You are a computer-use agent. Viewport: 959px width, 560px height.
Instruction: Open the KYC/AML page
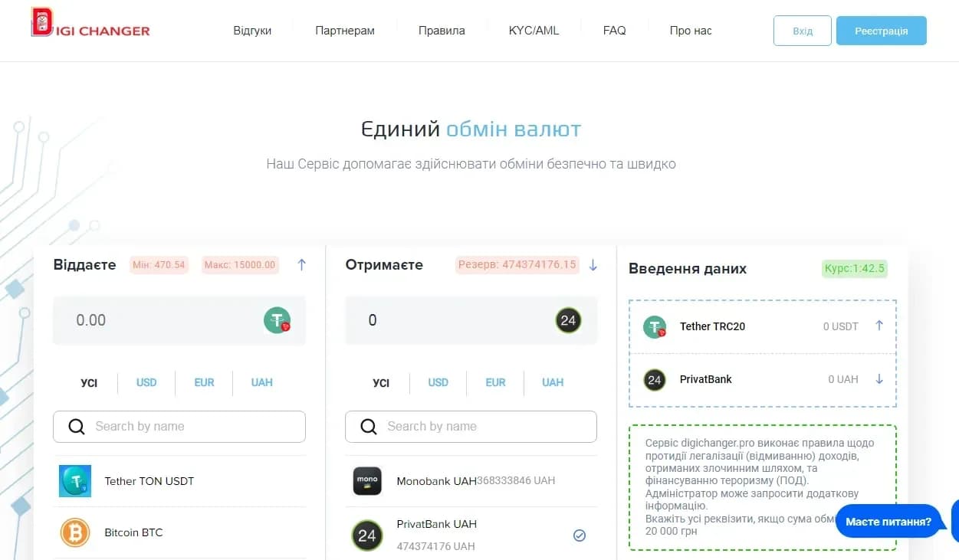(534, 31)
